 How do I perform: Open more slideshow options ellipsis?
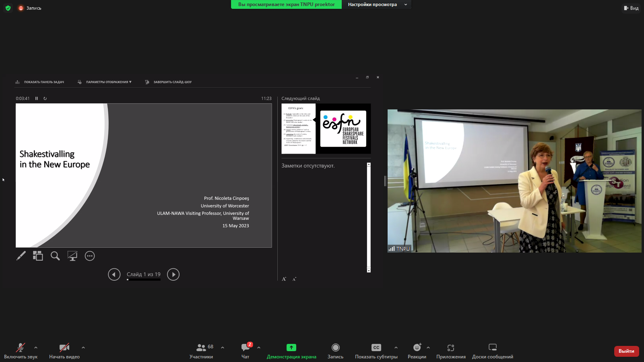[90, 256]
